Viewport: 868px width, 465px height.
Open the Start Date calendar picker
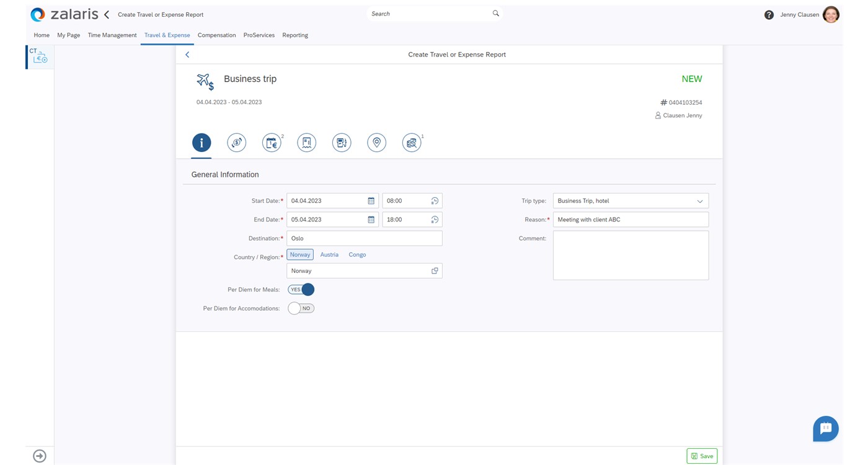[x=371, y=201]
